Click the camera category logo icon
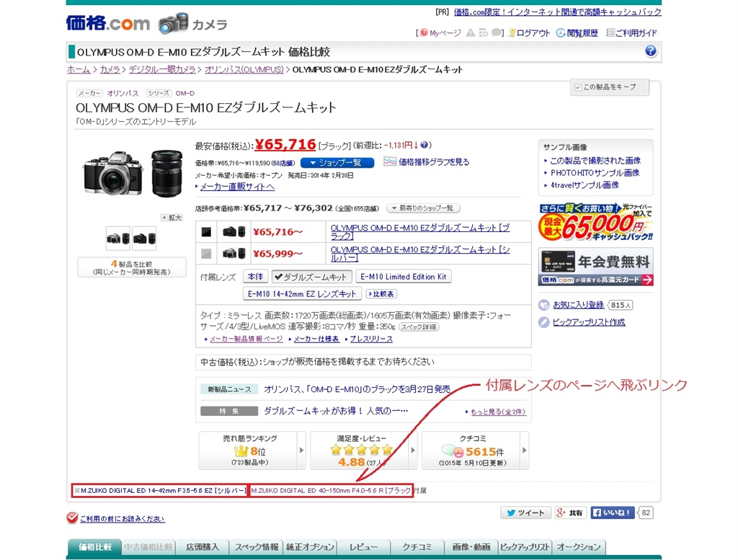Screen dimensions: 738x560 [x=173, y=23]
